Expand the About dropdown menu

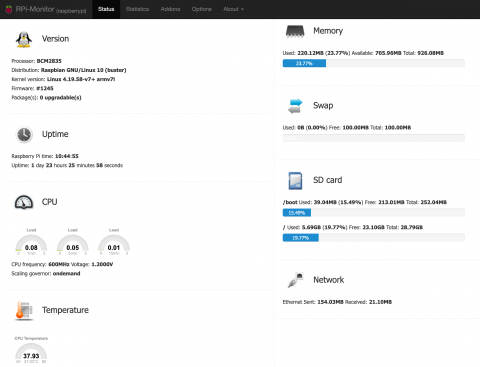pos(233,9)
